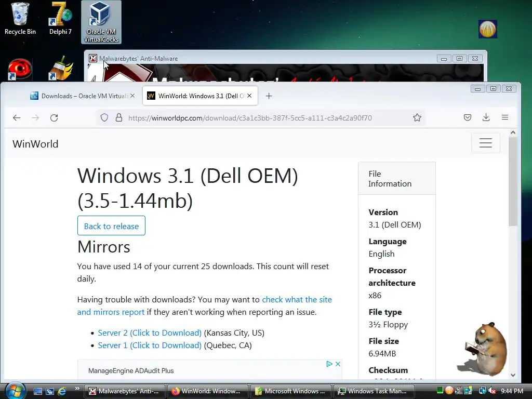Click the 9:44 PM system clock

coord(512,391)
